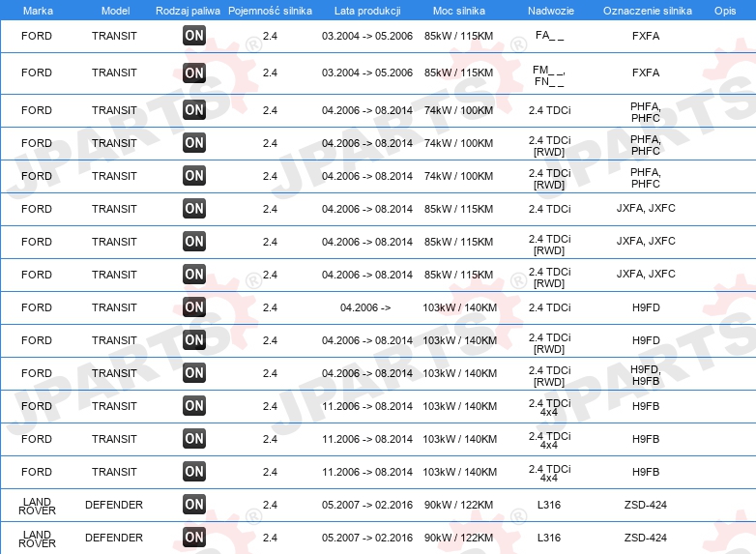Click '74kW / 100KM' in the plain 2.4 TDCi row
The height and width of the screenshot is (554, 756).
coord(458,110)
